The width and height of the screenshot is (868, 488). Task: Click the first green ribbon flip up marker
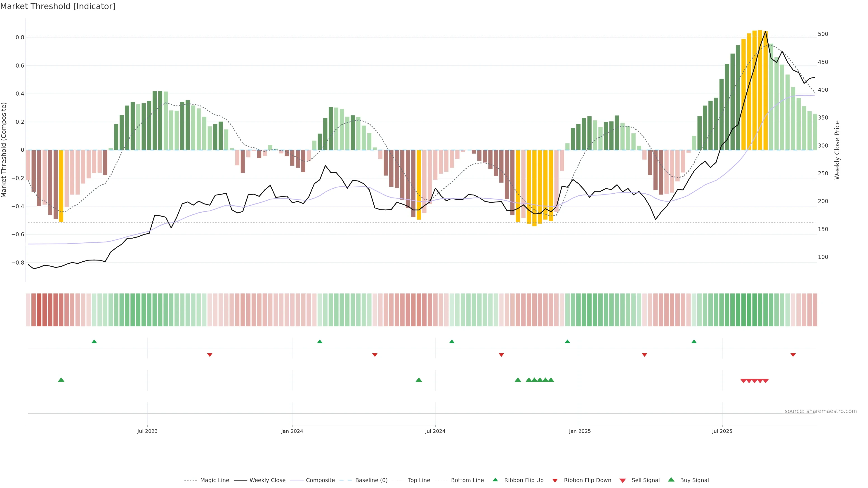point(94,342)
